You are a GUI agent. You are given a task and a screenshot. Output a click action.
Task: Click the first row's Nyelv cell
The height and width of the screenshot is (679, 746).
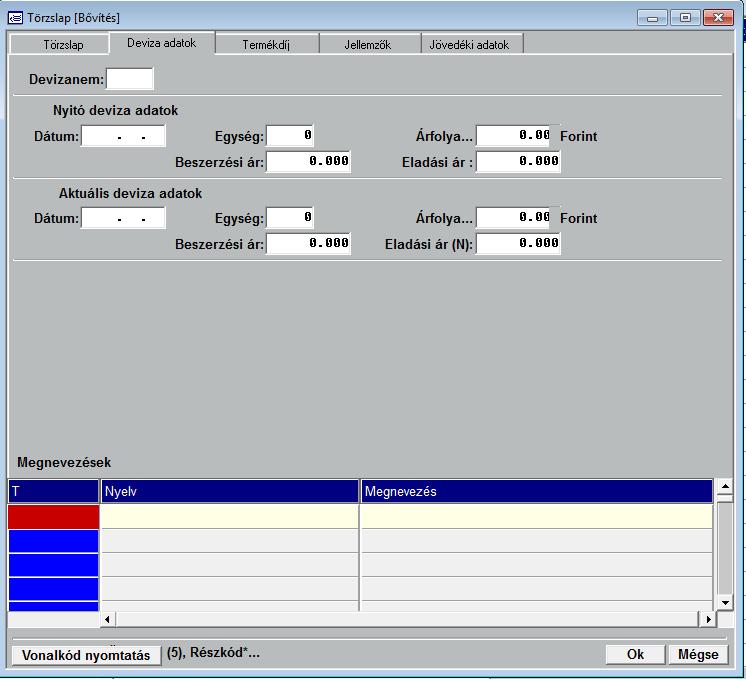click(230, 517)
